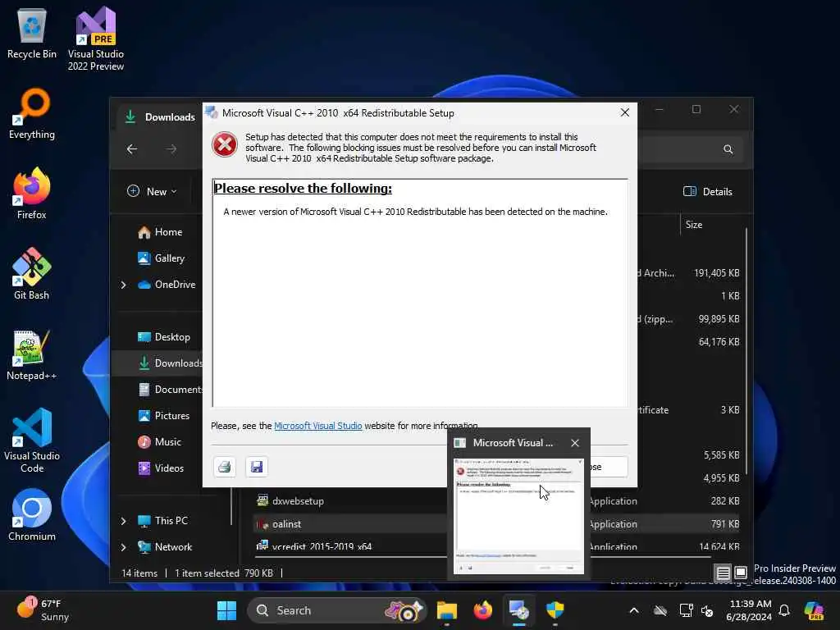Switch to details list view button

pos(723,573)
